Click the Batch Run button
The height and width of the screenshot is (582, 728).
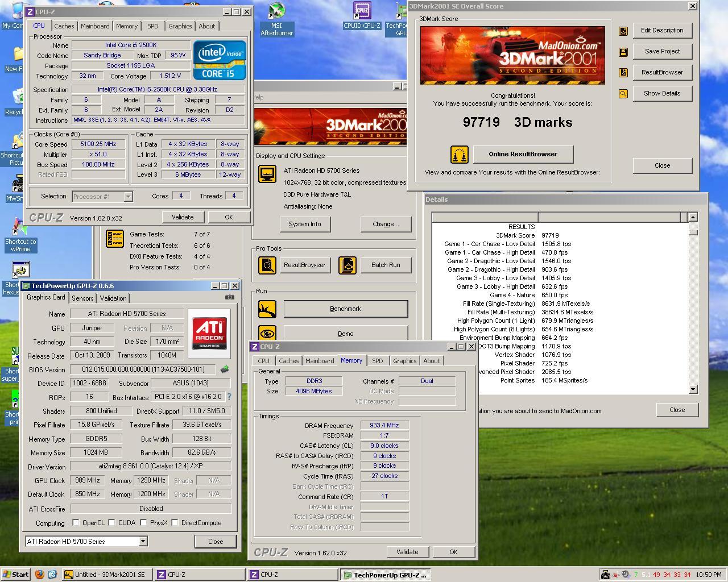pos(386,265)
